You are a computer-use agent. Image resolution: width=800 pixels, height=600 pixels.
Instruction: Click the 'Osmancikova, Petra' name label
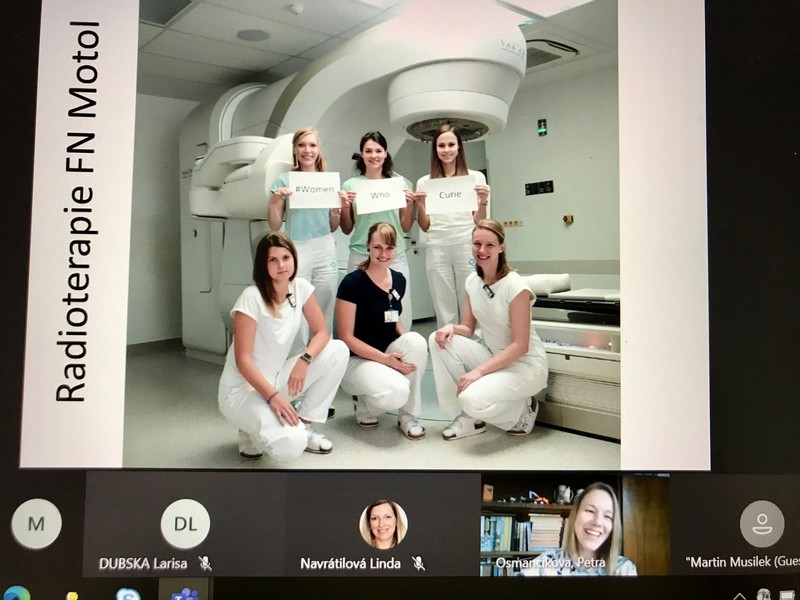pos(551,563)
